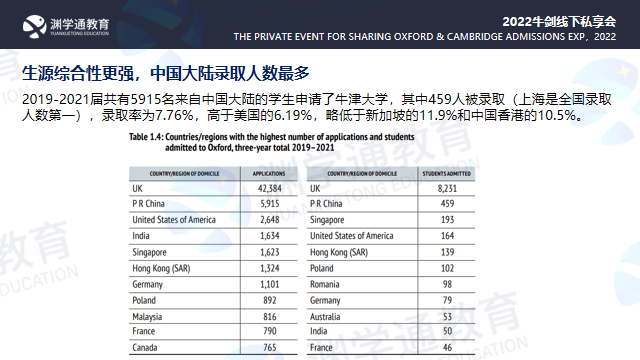
Task: Click the Yuanxuetong Education logo icon
Action: 34,27
